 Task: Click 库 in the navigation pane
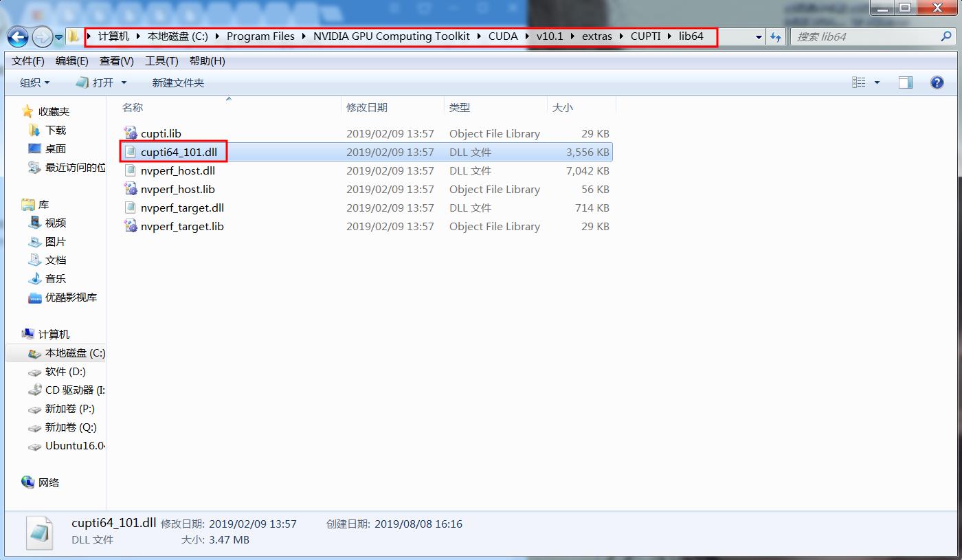click(43, 205)
